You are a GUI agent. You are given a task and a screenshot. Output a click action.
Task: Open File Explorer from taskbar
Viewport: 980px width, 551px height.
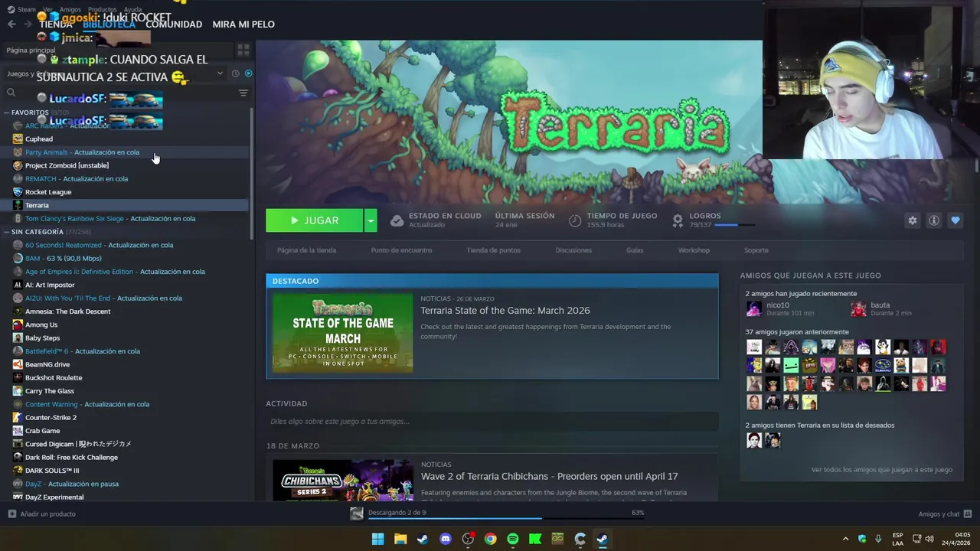pos(400,539)
